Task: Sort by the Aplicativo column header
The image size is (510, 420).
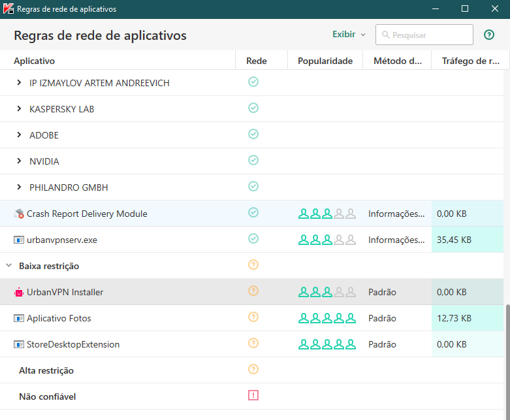Action: (x=34, y=61)
